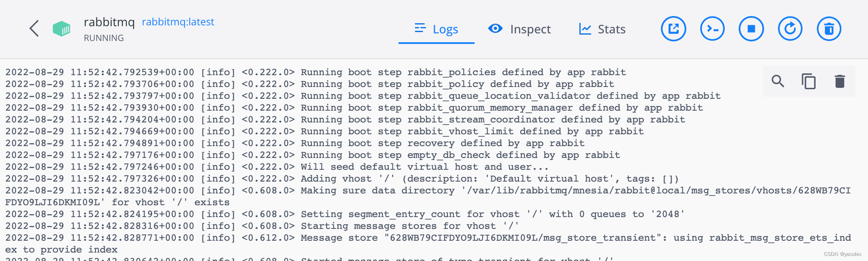
Task: Click log line mentioning msg_store_transient
Action: pyautogui.click(x=428, y=244)
